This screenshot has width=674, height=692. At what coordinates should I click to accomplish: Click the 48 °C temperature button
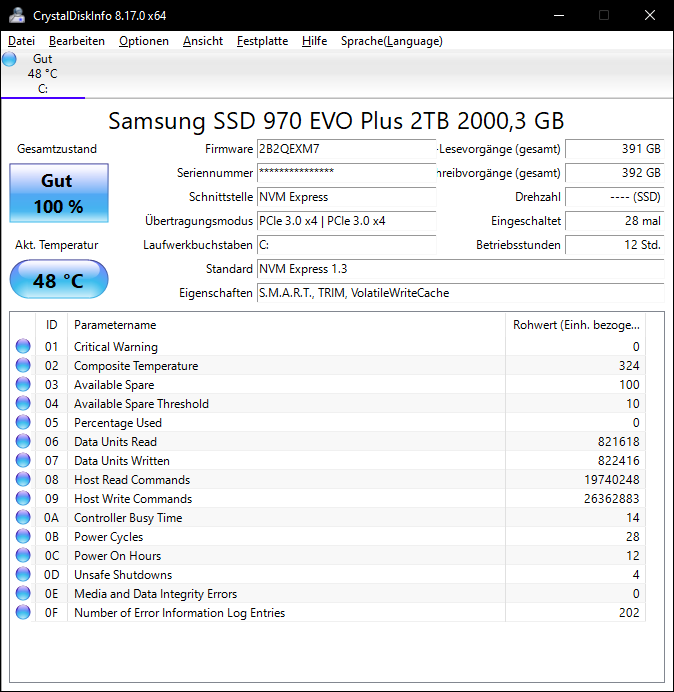tap(59, 280)
